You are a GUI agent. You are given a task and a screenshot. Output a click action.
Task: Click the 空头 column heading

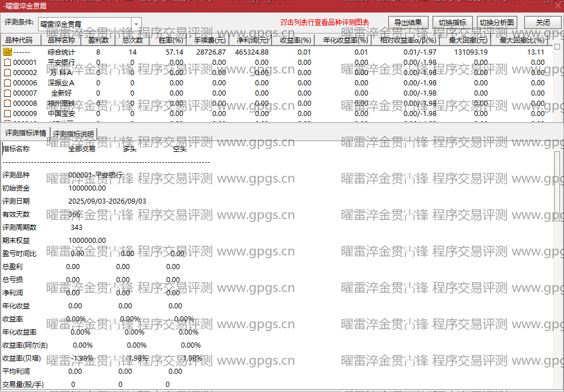click(179, 149)
